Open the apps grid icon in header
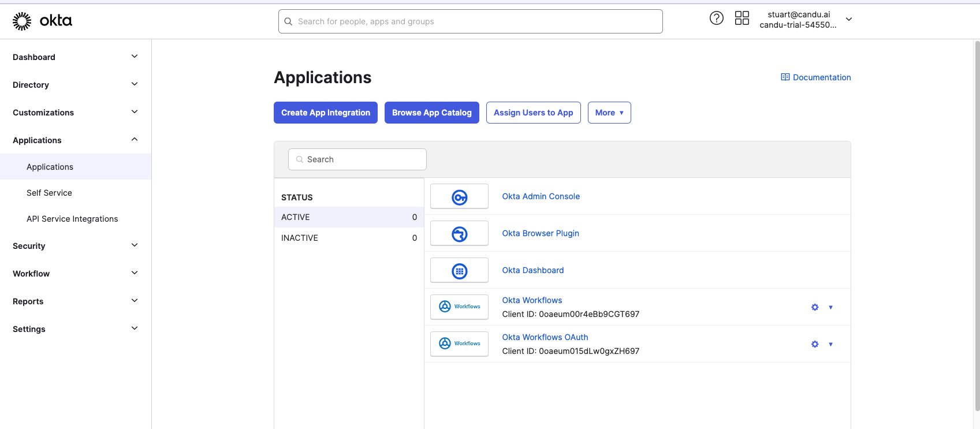980x429 pixels. (x=742, y=18)
